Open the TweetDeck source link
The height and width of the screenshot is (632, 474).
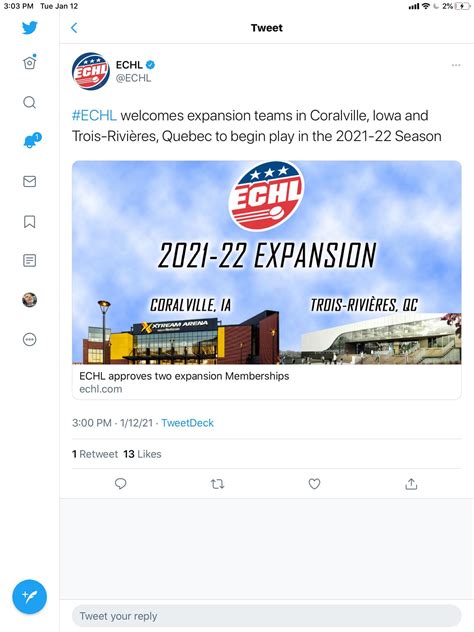point(187,423)
